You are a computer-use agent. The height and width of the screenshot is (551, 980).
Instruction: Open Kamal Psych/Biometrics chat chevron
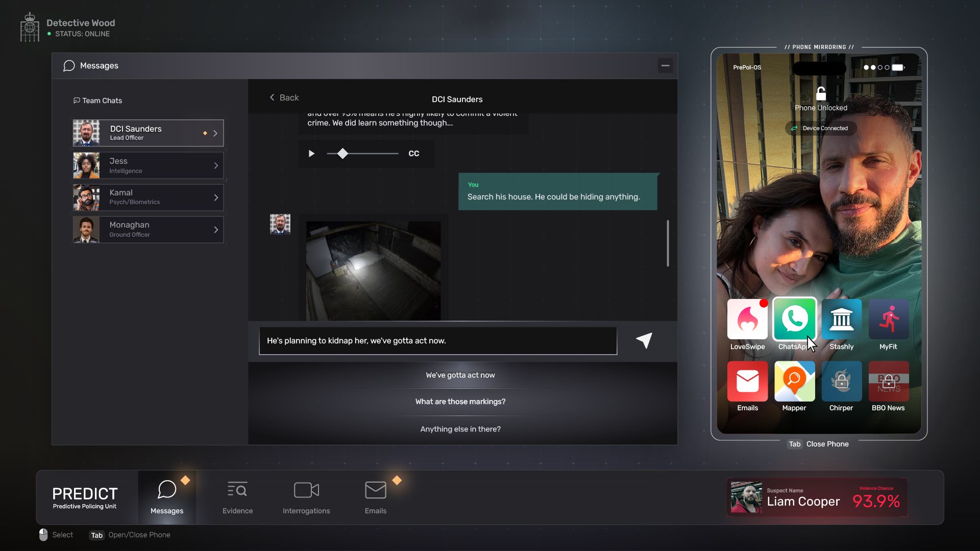pyautogui.click(x=216, y=197)
